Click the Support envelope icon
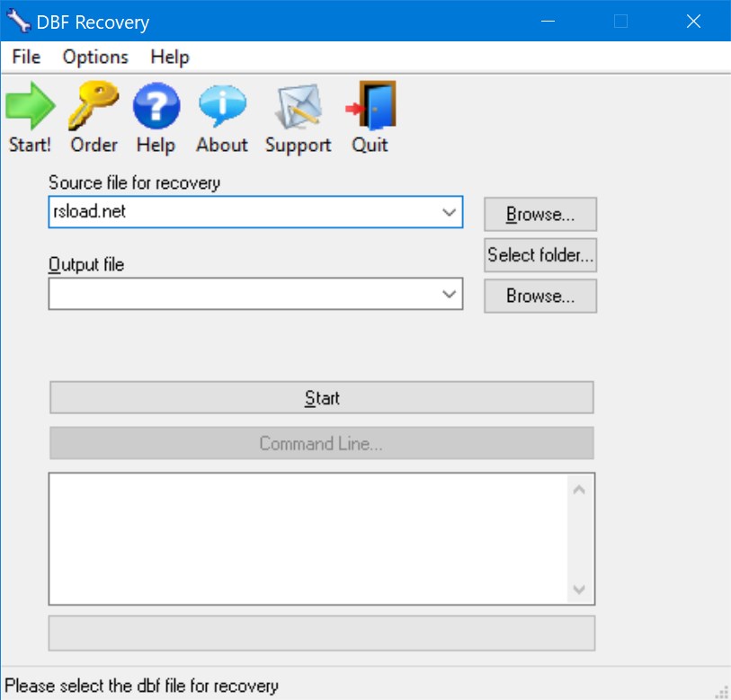The width and height of the screenshot is (731, 700). point(298,106)
